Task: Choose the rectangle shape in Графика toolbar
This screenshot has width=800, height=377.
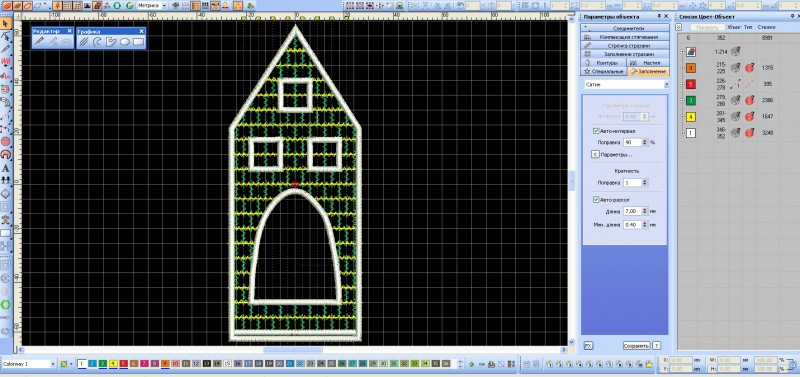Action: tap(138, 42)
